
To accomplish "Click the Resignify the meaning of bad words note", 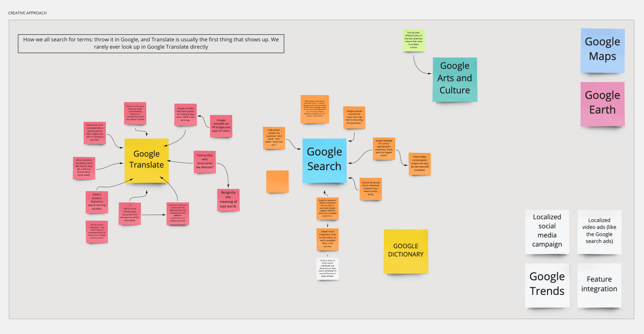I will pyautogui.click(x=228, y=200).
